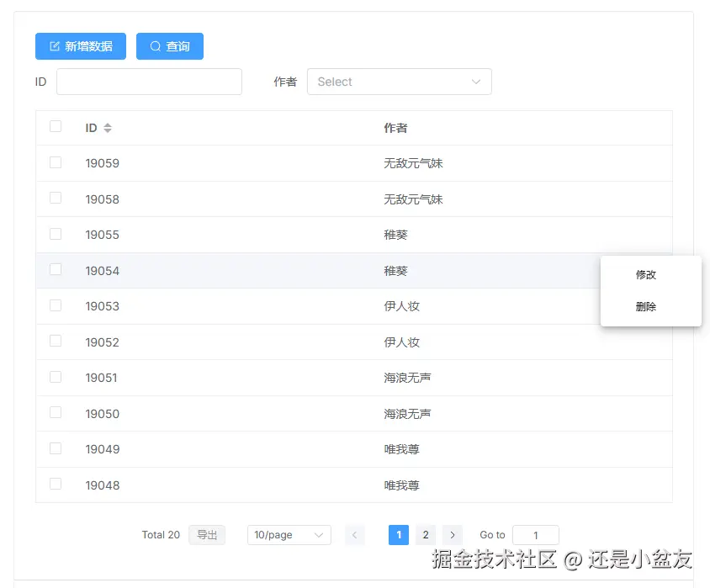
Task: Click author 伊人妆 in row 19052
Action: click(x=401, y=342)
